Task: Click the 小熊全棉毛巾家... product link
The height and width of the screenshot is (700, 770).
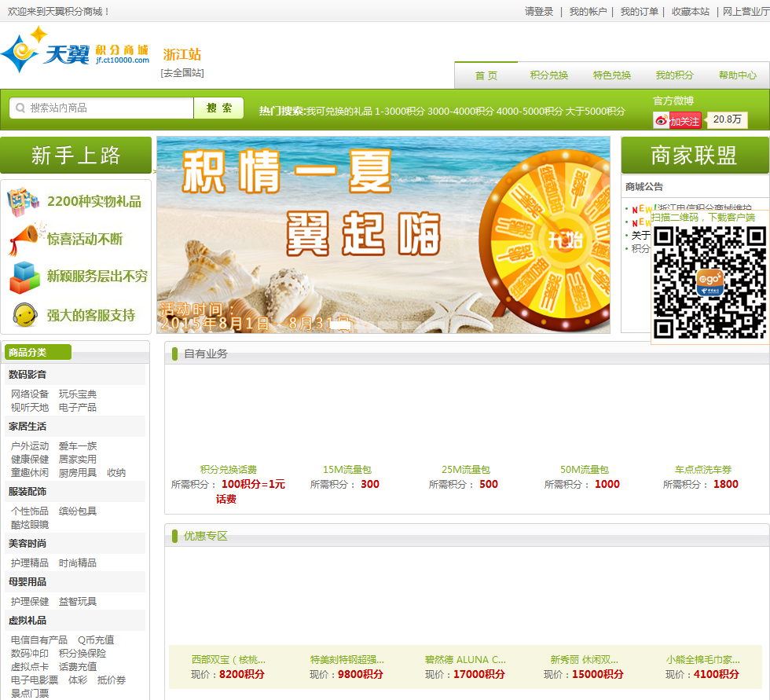Action: click(x=702, y=660)
